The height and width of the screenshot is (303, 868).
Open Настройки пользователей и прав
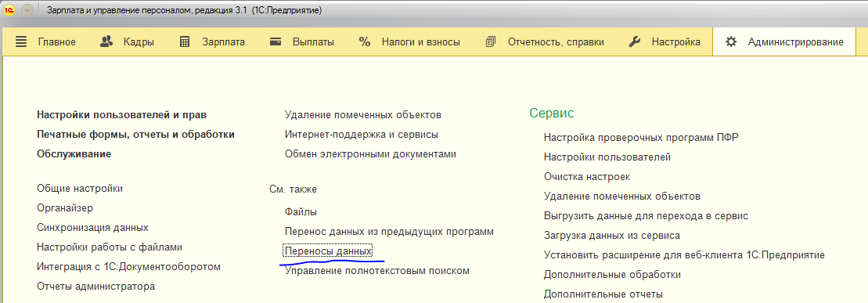pos(122,114)
